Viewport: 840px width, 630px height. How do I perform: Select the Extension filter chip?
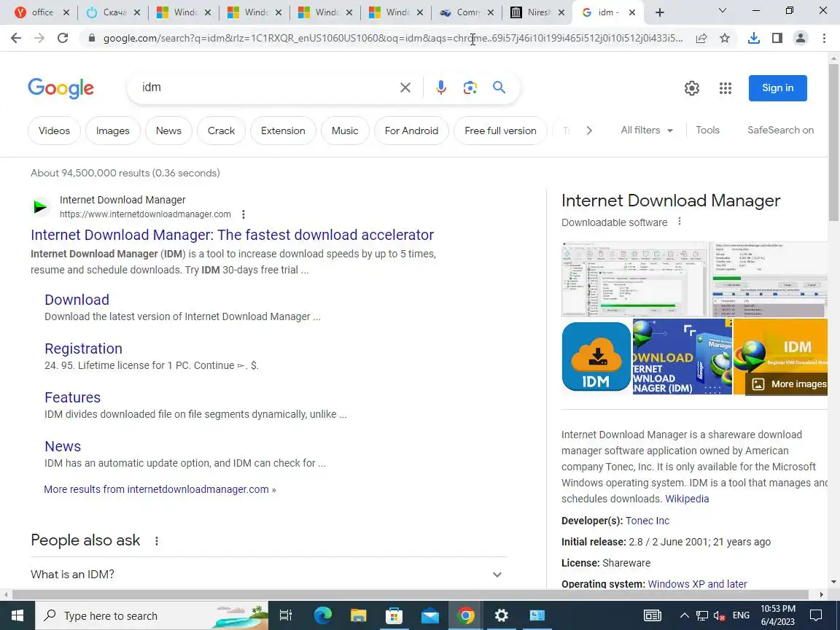click(x=283, y=131)
